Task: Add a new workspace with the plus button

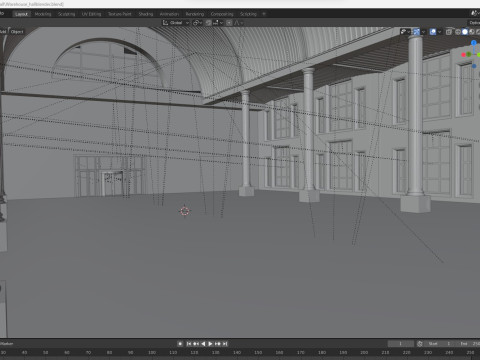Action: (264, 14)
